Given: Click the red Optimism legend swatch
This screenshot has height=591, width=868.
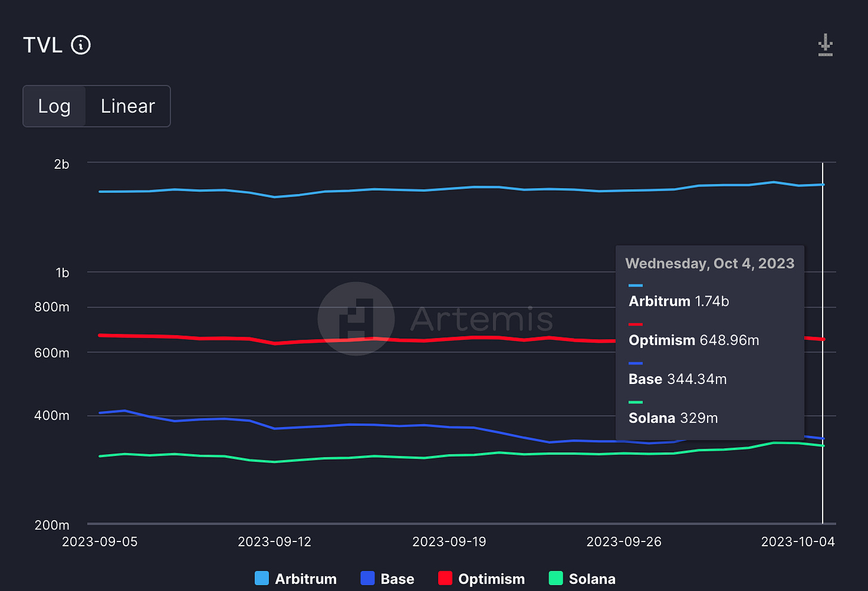Looking at the screenshot, I should coord(445,578).
